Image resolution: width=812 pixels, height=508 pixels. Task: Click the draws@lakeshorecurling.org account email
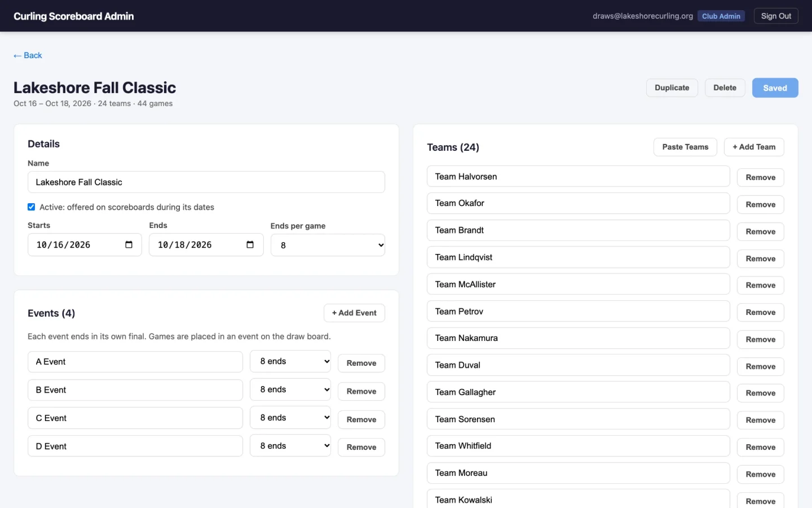point(643,16)
